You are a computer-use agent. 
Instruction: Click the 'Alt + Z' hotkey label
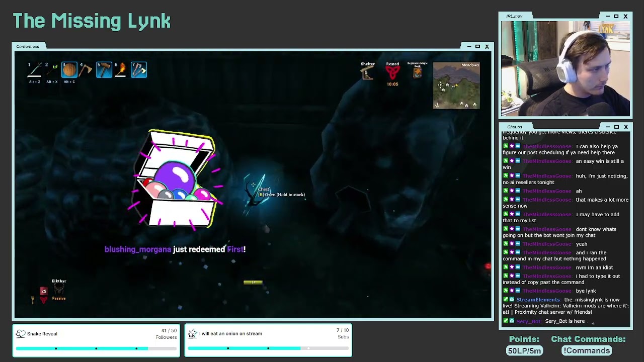point(35,81)
